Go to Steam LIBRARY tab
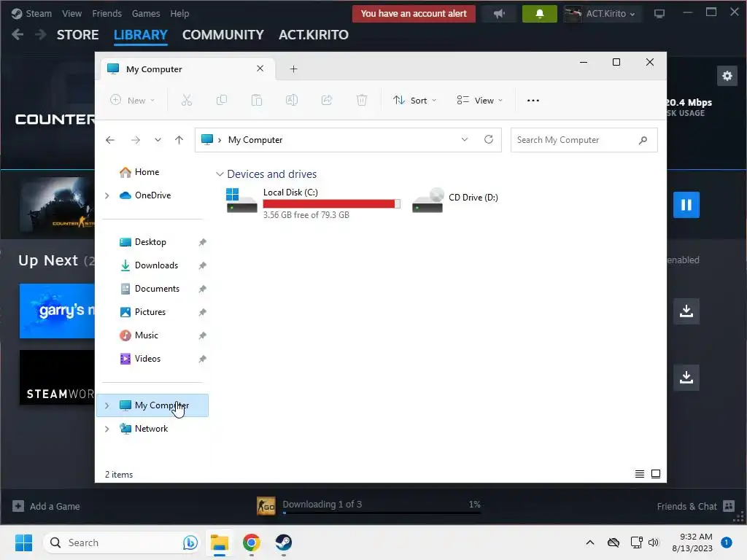The height and width of the screenshot is (560, 747). click(141, 35)
